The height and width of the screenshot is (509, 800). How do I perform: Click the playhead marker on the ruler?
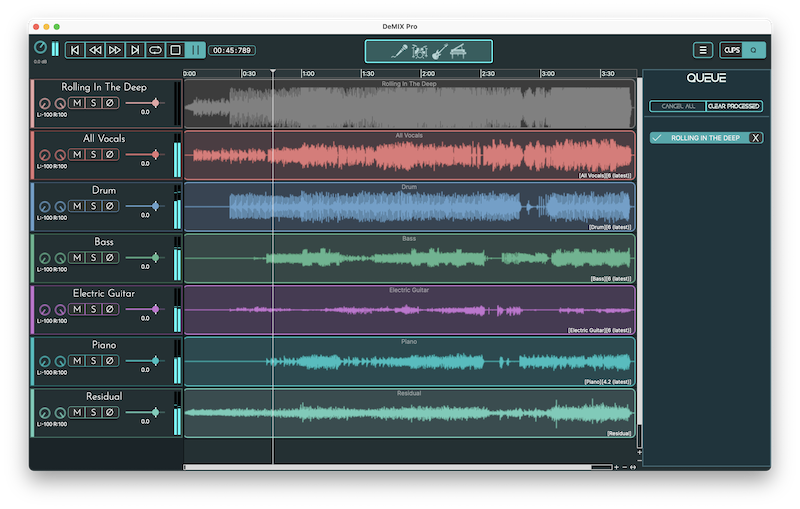(273, 71)
